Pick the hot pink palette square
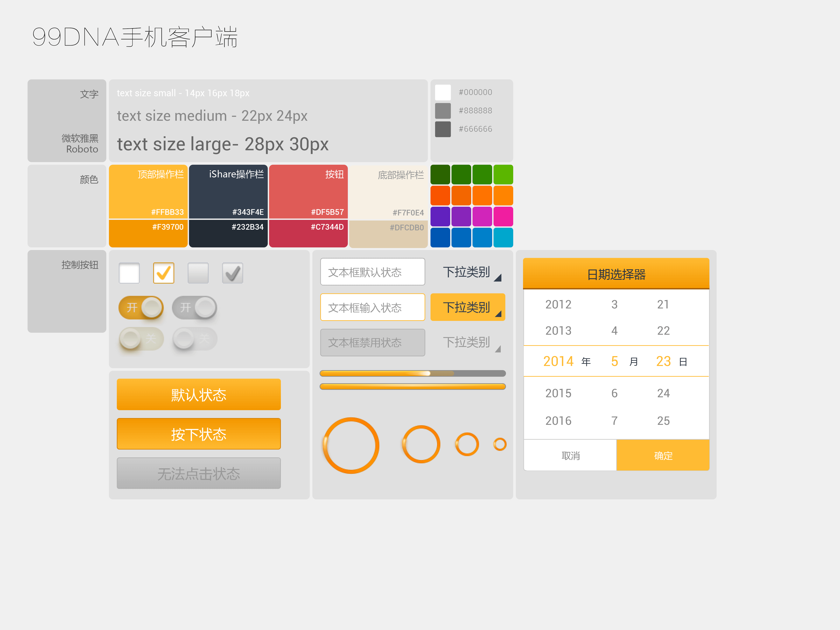This screenshot has height=630, width=840. (x=503, y=217)
